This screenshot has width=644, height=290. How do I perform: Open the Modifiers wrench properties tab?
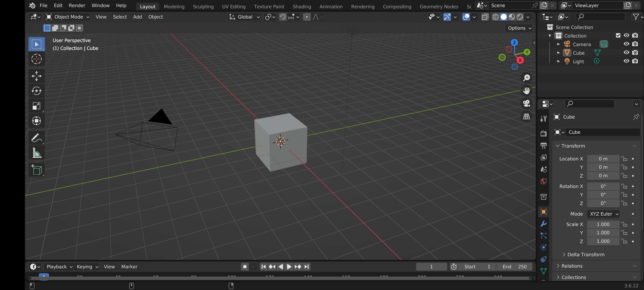pos(543,223)
